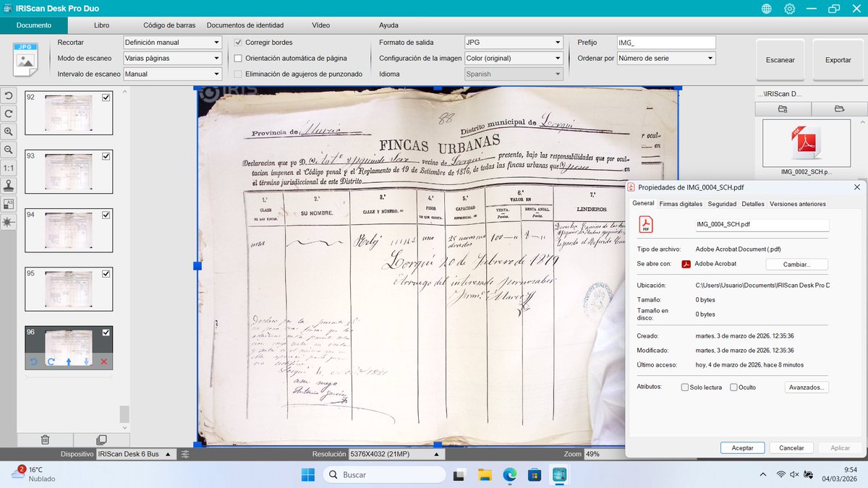Switch to Libro tab
This screenshot has width=868, height=488.
[x=102, y=25]
